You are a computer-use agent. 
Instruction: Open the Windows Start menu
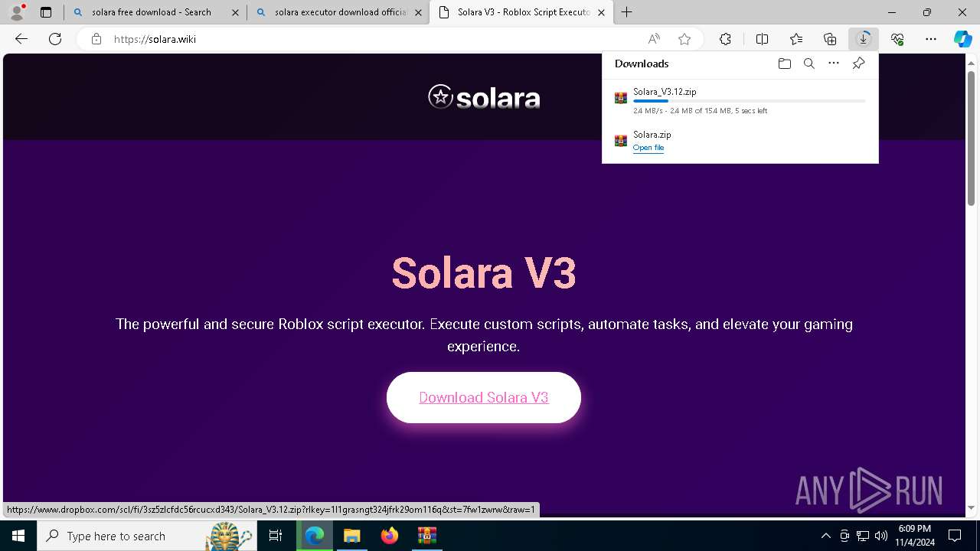tap(18, 536)
